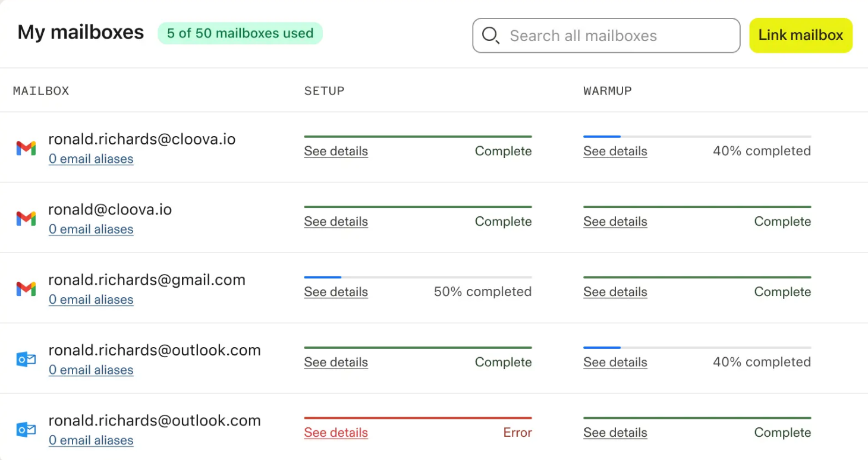
Task: Open email aliases for ronald@cloova.io
Action: tap(91, 229)
